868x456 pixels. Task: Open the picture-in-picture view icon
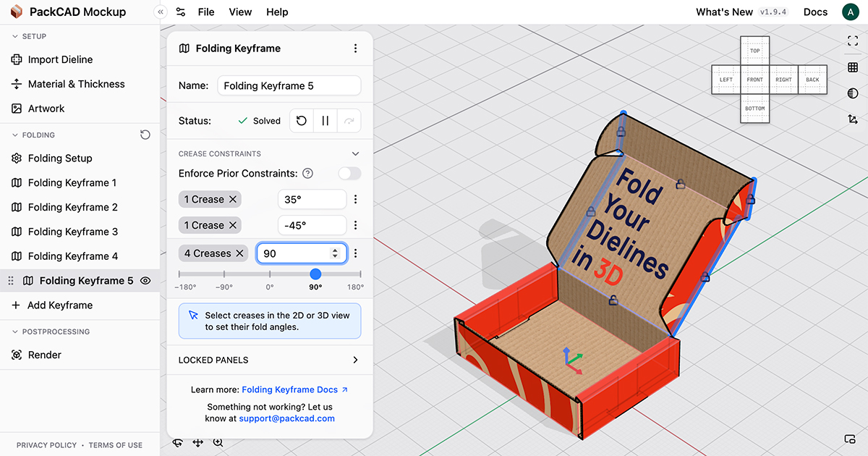click(850, 439)
